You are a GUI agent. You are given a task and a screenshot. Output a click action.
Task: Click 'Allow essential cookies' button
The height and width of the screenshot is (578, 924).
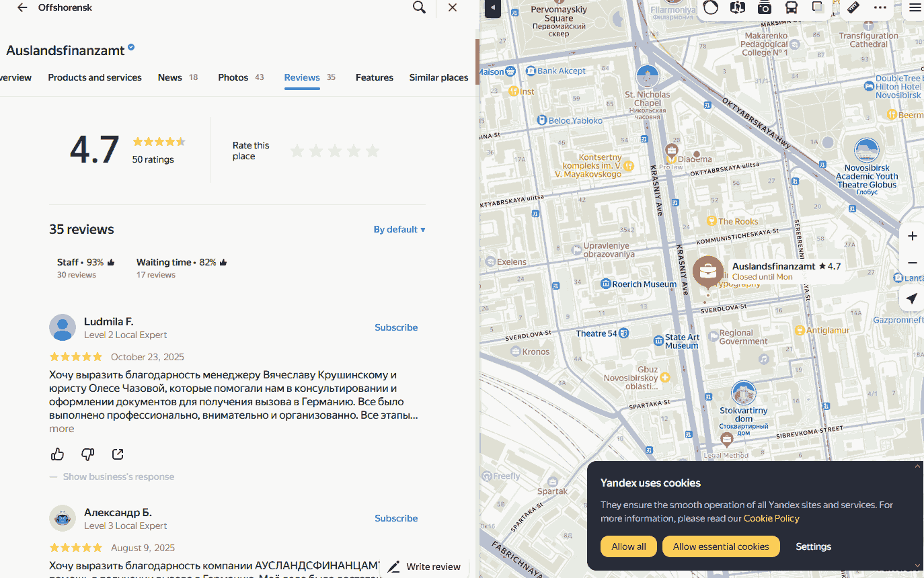coord(721,546)
